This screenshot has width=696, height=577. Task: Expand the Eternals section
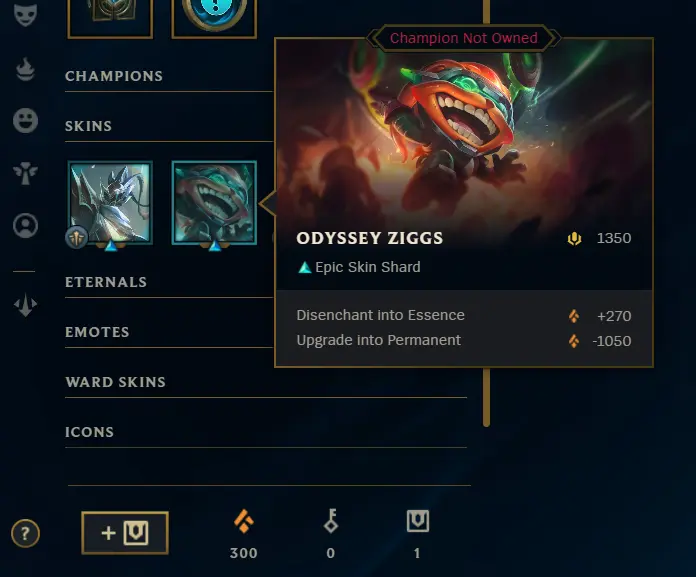pyautogui.click(x=106, y=282)
